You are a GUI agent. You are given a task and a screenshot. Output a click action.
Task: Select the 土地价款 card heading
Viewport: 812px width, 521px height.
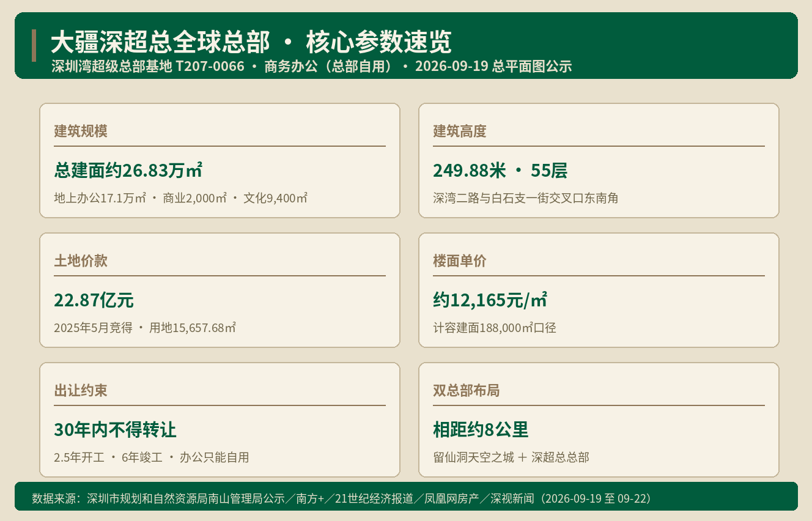(x=81, y=261)
